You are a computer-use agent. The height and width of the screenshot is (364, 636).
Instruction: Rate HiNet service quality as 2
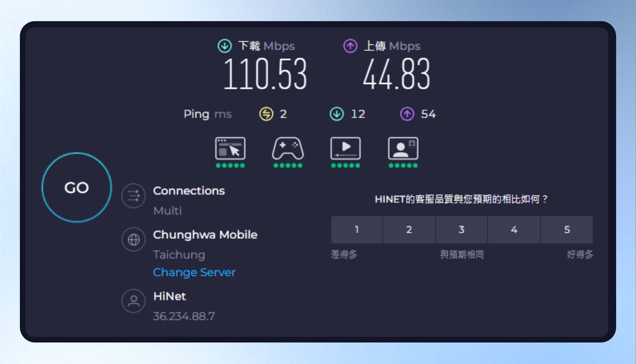[x=409, y=230]
